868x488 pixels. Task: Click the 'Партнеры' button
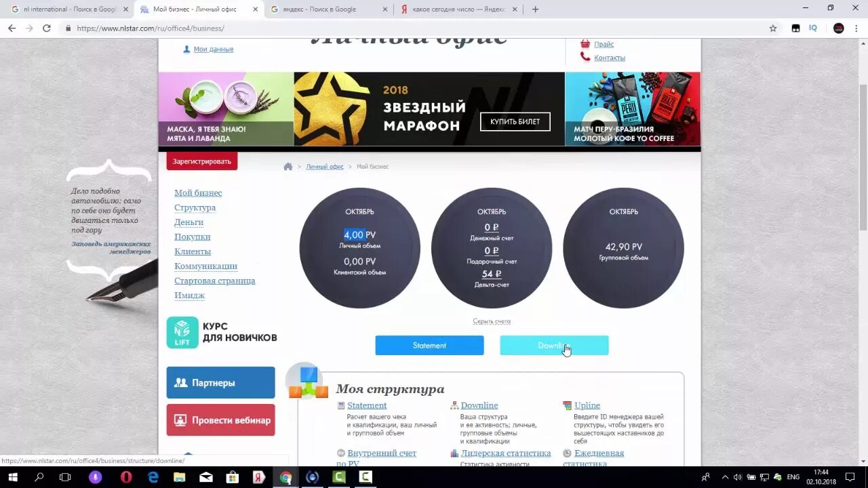tap(221, 383)
